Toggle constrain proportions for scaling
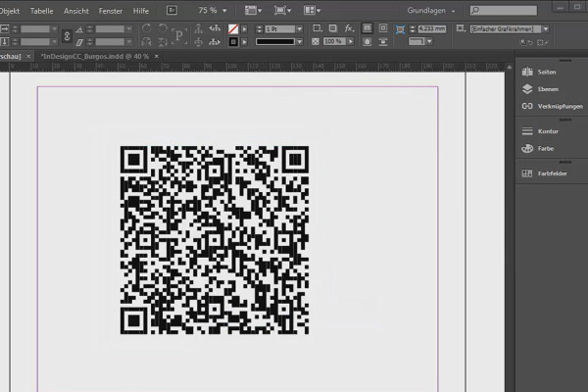The image size is (588, 392). coord(67,35)
